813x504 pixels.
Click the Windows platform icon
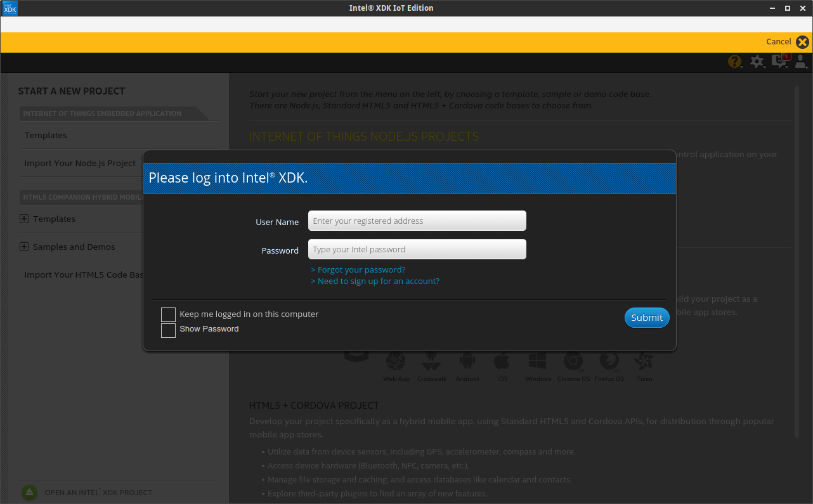pyautogui.click(x=538, y=361)
